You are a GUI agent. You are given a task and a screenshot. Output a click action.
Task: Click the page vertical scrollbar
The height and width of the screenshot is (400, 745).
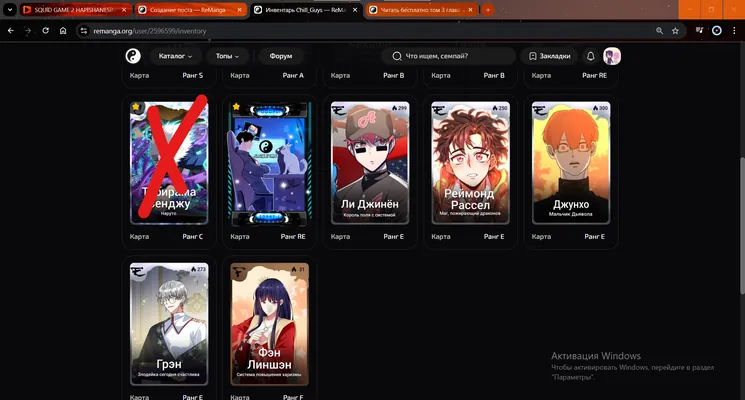(742, 226)
